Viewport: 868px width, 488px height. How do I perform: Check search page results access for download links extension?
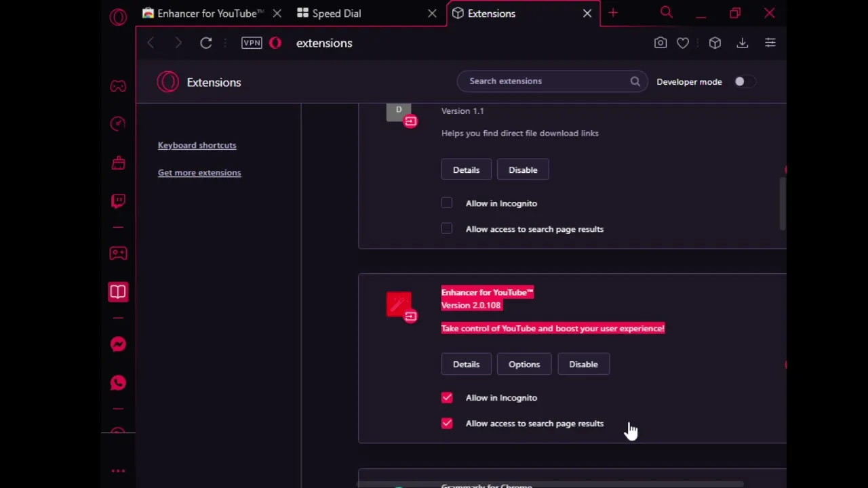point(447,228)
